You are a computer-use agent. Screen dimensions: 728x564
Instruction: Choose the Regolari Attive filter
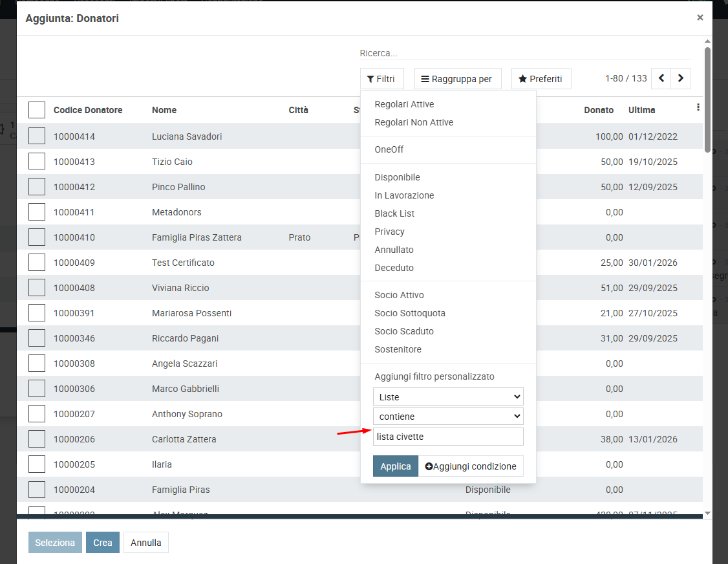pyautogui.click(x=404, y=104)
